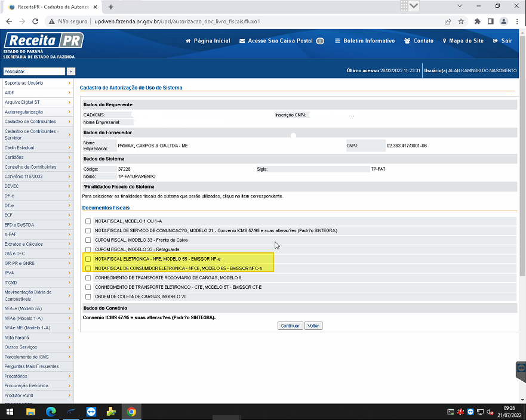Viewport: 526px width, 420px height.
Task: Open Chrome three-dot menu
Action: pos(517,21)
